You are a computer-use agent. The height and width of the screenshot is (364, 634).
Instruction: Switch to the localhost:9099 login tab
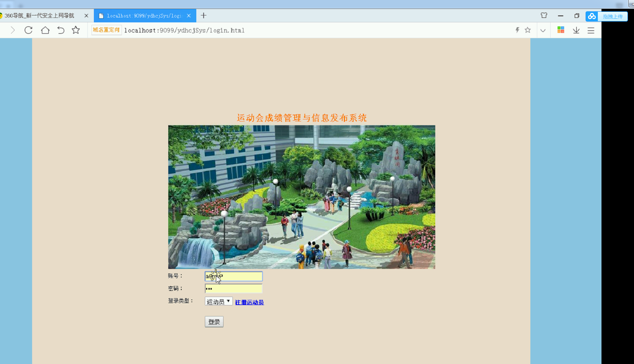pos(144,16)
